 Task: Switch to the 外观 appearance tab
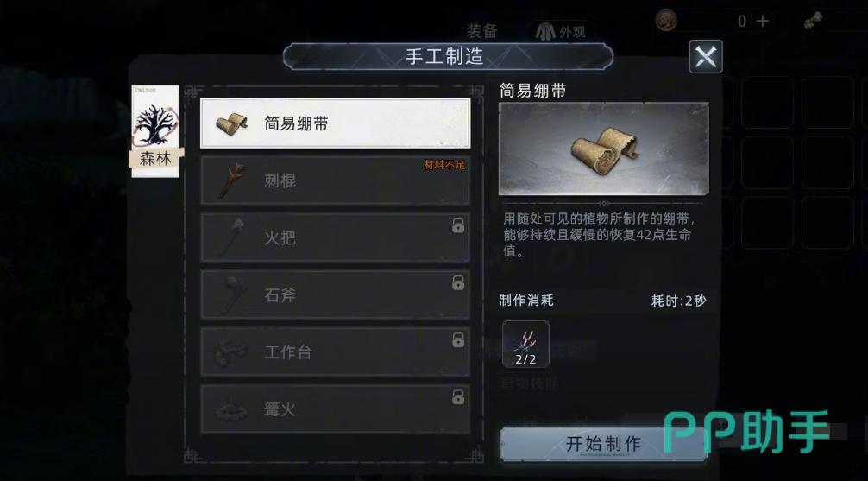click(561, 32)
